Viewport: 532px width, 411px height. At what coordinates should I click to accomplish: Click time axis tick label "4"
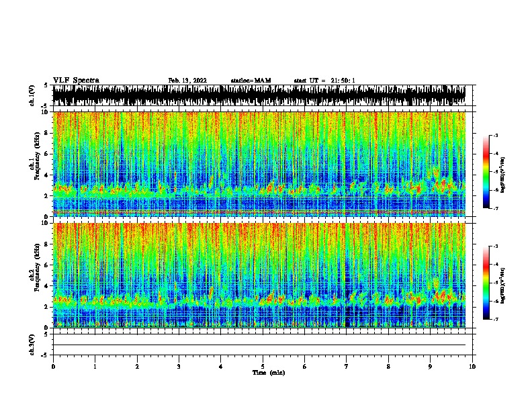coord(221,367)
